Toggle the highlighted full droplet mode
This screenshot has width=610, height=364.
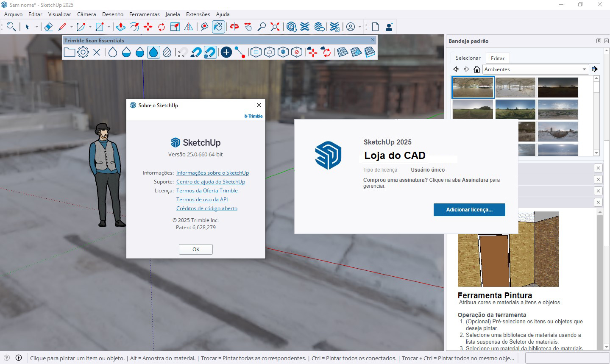pos(153,52)
